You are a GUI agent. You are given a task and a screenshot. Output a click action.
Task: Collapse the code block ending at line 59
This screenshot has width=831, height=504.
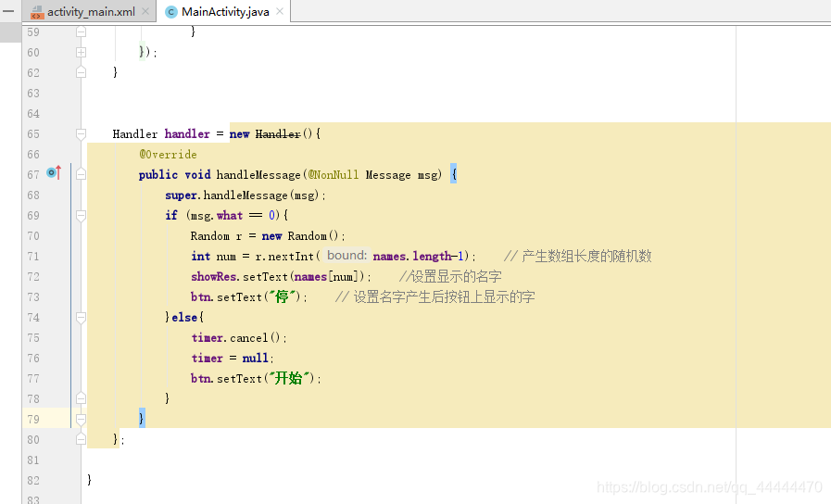82,31
